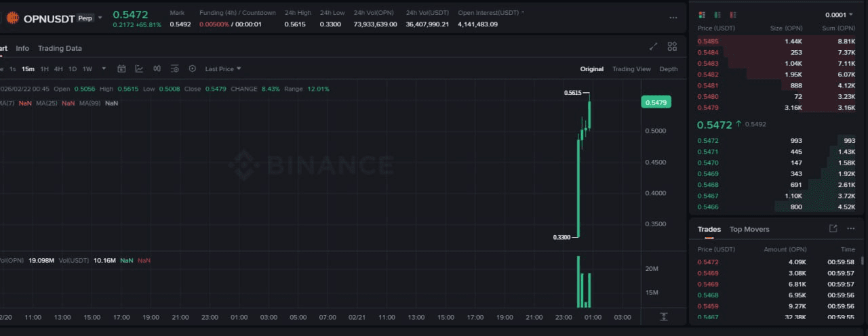This screenshot has width=868, height=336.
Task: Click the candlestick chart style icon
Action: click(x=157, y=68)
